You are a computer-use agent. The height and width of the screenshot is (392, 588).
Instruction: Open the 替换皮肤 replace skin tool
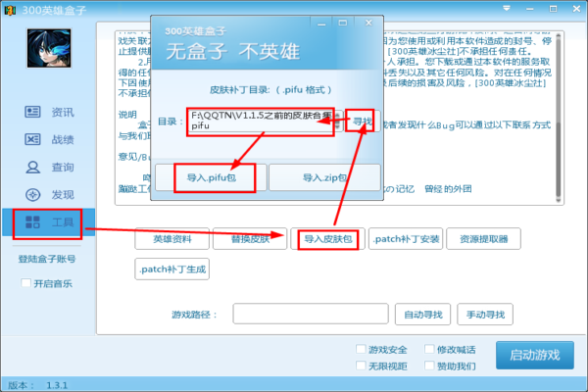[x=250, y=239]
